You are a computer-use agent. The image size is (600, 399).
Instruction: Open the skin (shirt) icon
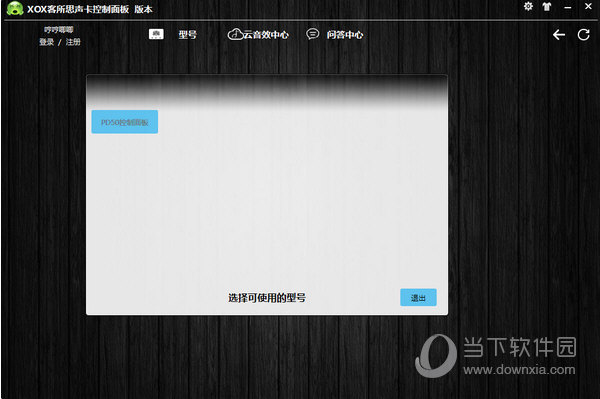pos(547,7)
